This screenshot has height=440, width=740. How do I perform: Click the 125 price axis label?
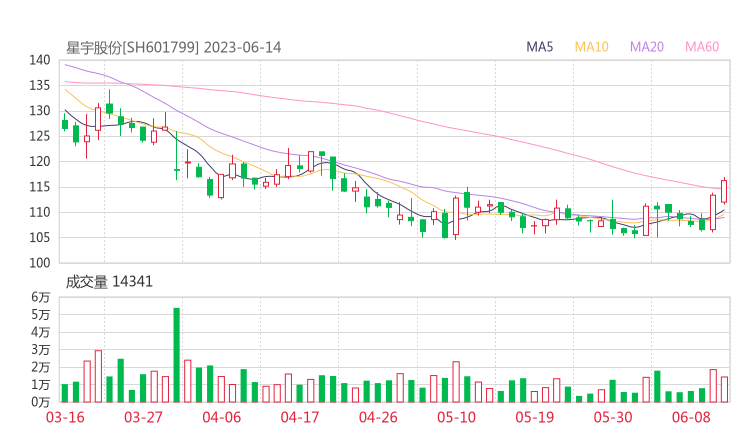coord(39,136)
